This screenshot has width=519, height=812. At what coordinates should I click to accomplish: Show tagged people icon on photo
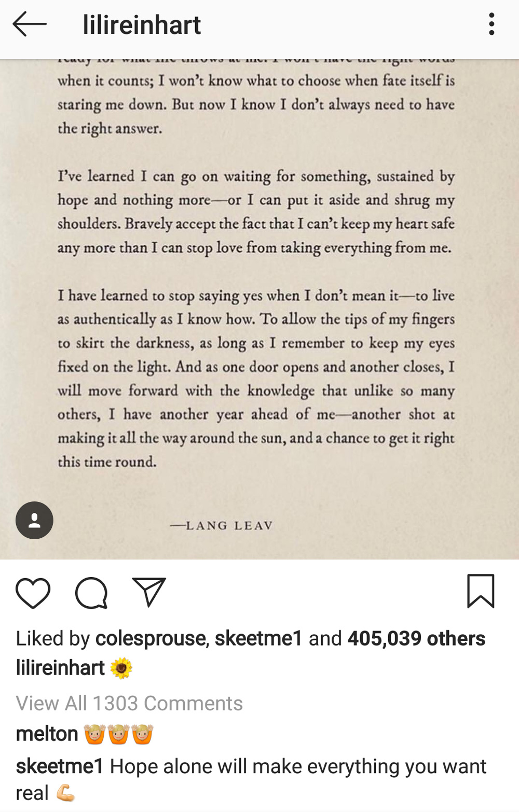pos(34,520)
